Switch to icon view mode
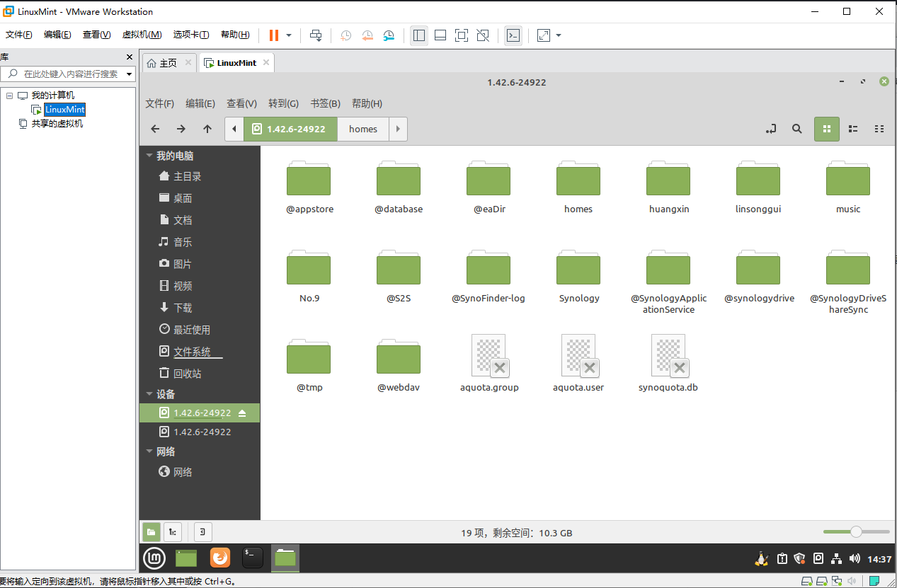The height and width of the screenshot is (588, 897). click(x=826, y=129)
